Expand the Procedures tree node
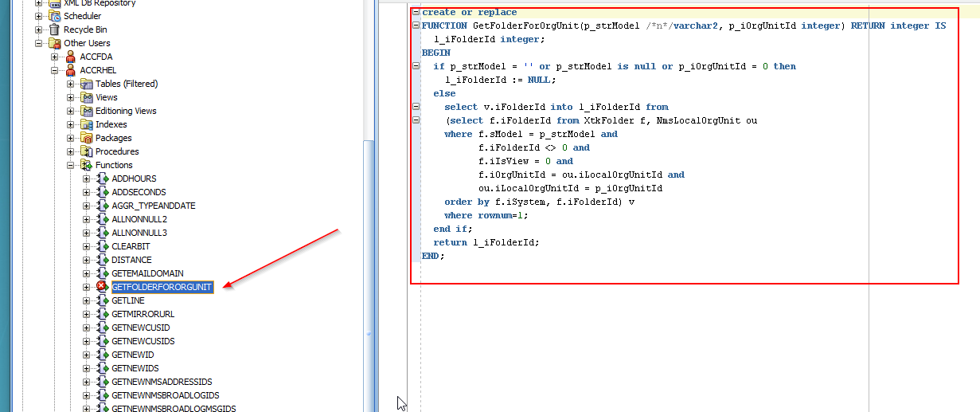Viewport: 980px width, 412px height. [71, 151]
